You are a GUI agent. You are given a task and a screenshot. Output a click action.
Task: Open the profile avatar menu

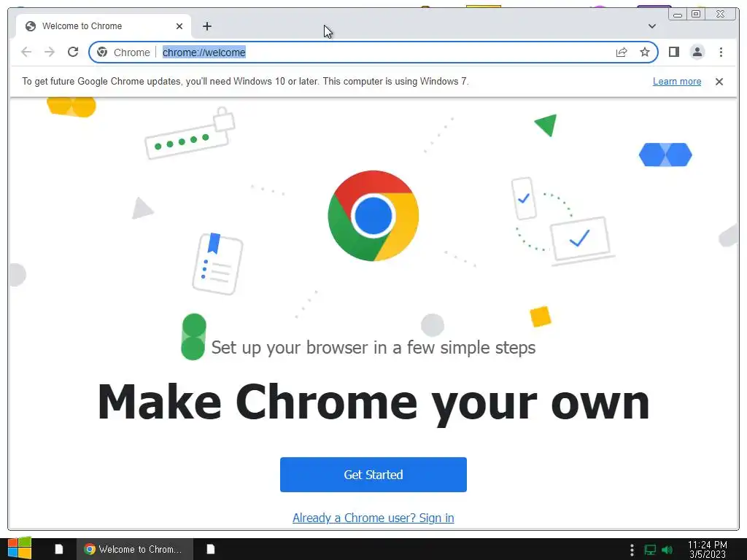697,52
